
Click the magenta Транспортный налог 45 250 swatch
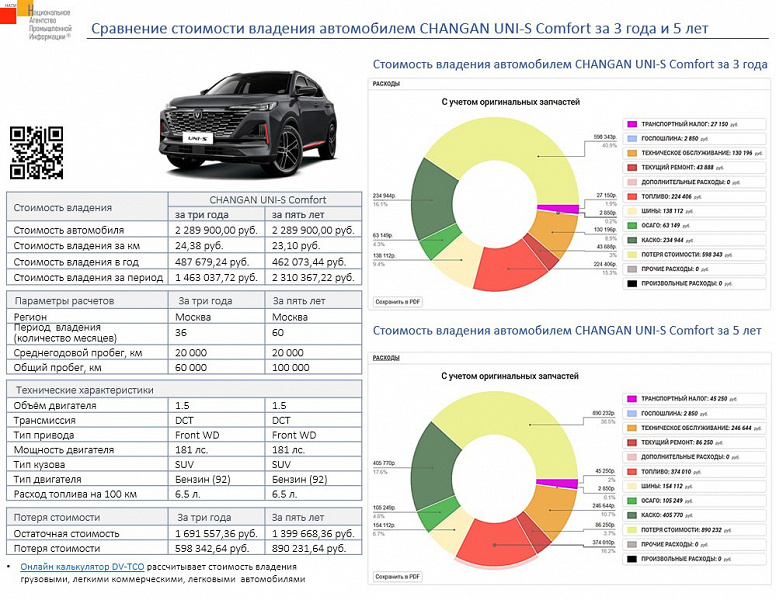(632, 399)
